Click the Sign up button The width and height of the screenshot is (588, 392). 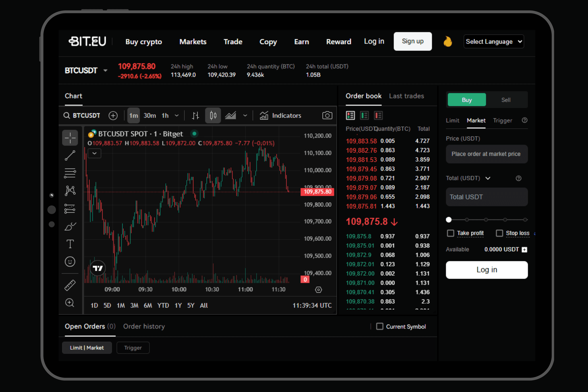(413, 41)
